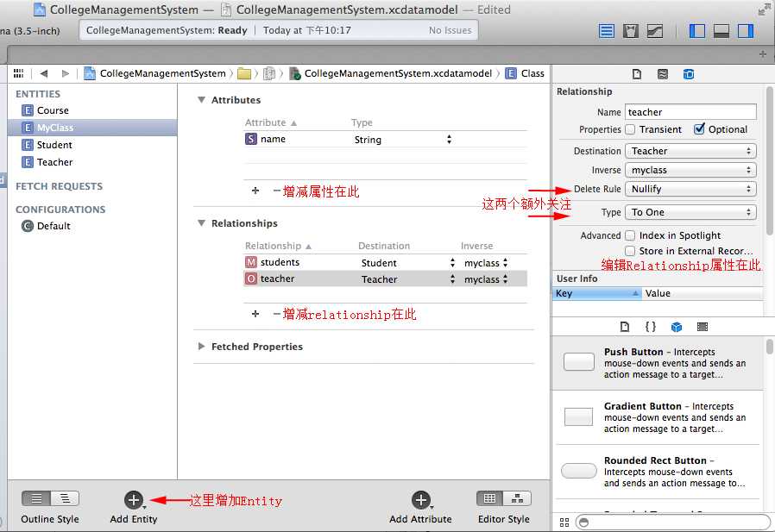Open Inverse popup for students relationship
Screen dimensions: 775x532
[x=486, y=263]
